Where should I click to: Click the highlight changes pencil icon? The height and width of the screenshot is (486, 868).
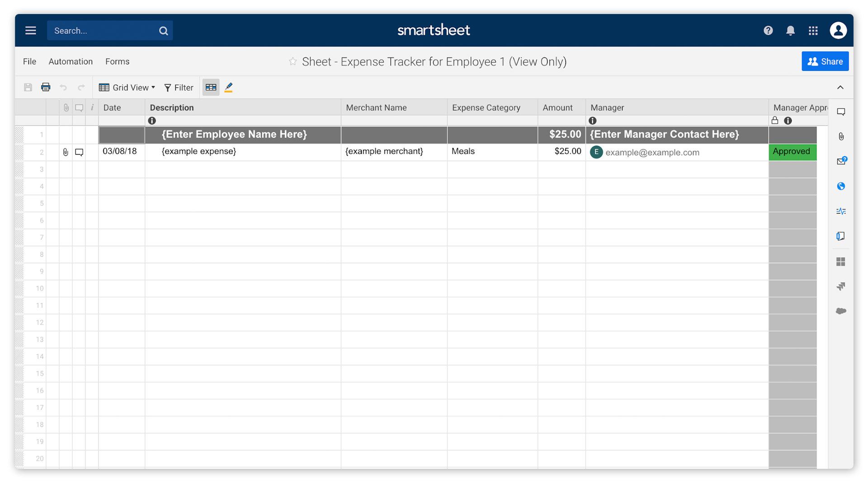(x=229, y=87)
